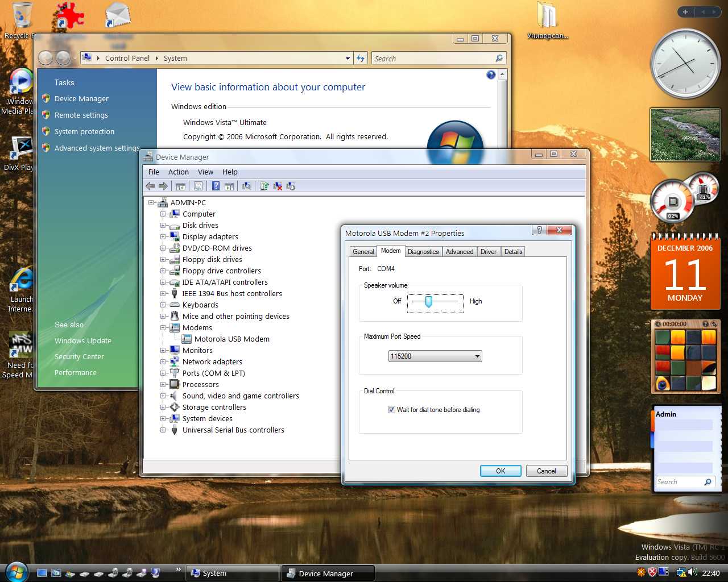The image size is (728, 582).
Task: Click the landscape slideshow gadget thumbnail
Action: point(685,135)
